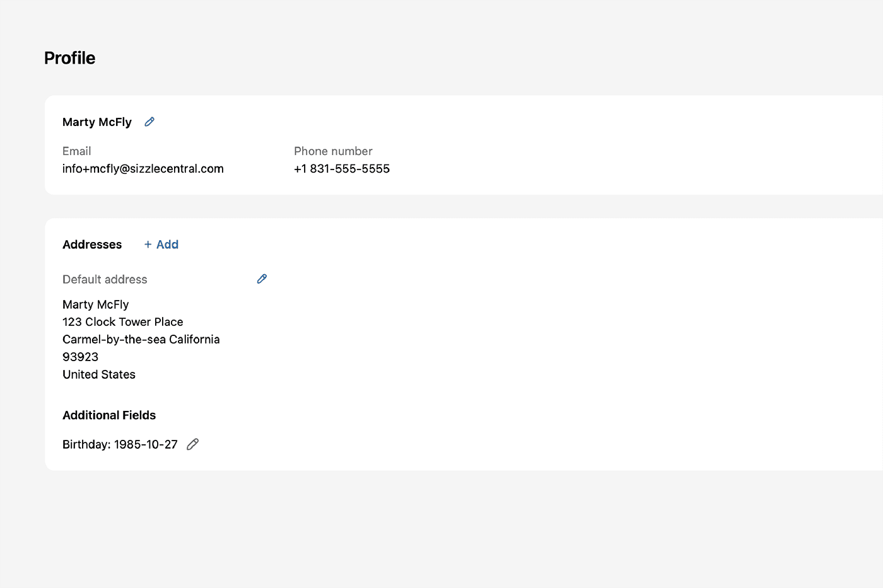Viewport: 883px width, 588px height.
Task: Click the Phone number label
Action: pos(333,151)
